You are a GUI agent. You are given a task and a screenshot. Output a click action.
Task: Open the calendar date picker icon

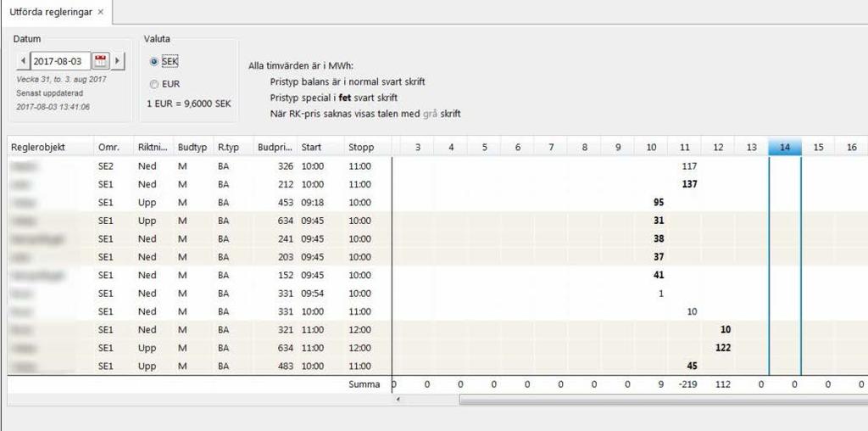[101, 60]
